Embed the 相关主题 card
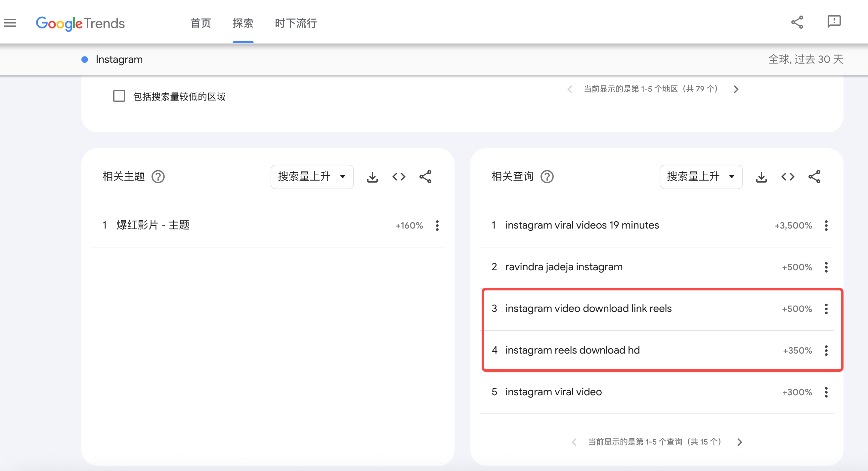868x471 pixels. tap(399, 177)
